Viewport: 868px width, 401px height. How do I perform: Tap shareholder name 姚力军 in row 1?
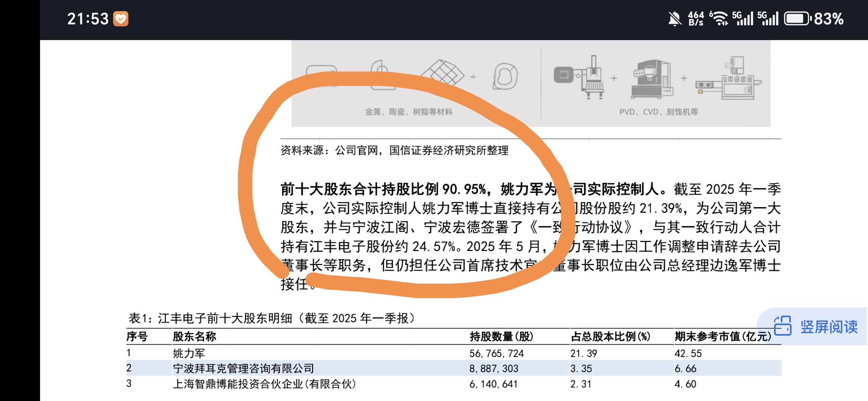tap(189, 353)
